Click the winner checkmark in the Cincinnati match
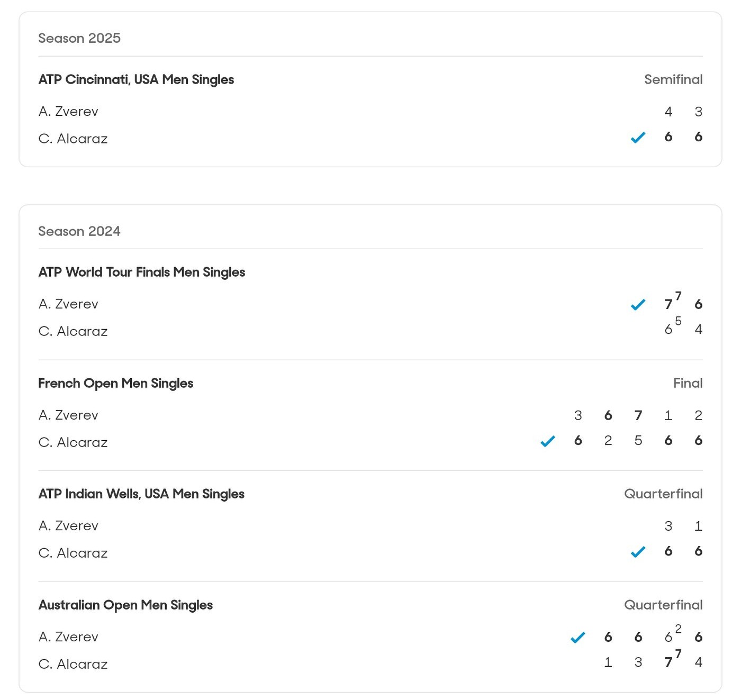Screen dimensions: 741x700 coord(638,138)
